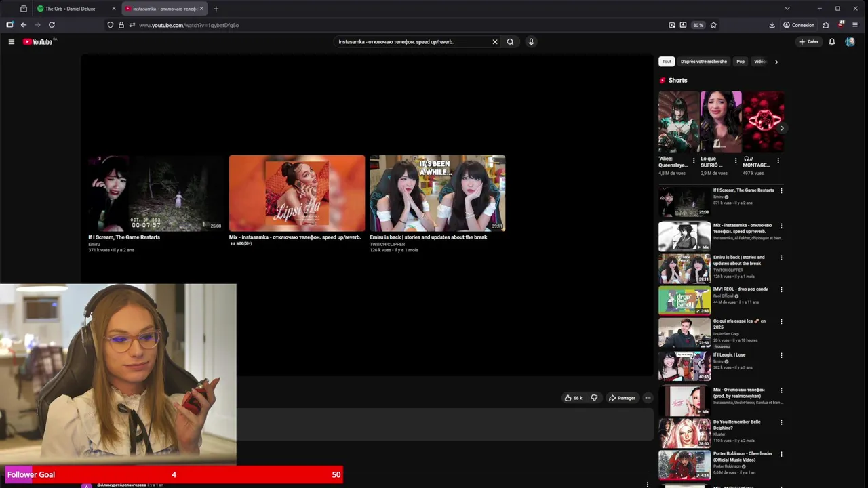The height and width of the screenshot is (488, 868).
Task: Reset the 80 % zoom level indicator
Action: [x=698, y=25]
